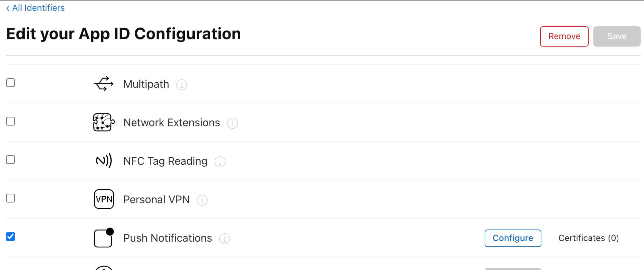The image size is (644, 270).
Task: Uncheck the Push Notifications checkbox
Action: coord(10,237)
